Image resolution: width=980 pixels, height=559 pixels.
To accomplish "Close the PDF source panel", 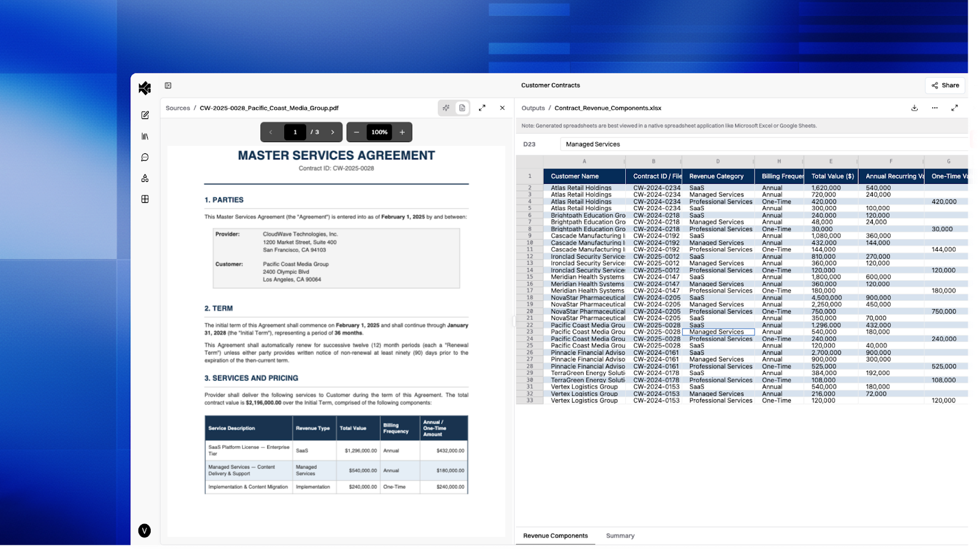I will click(502, 108).
